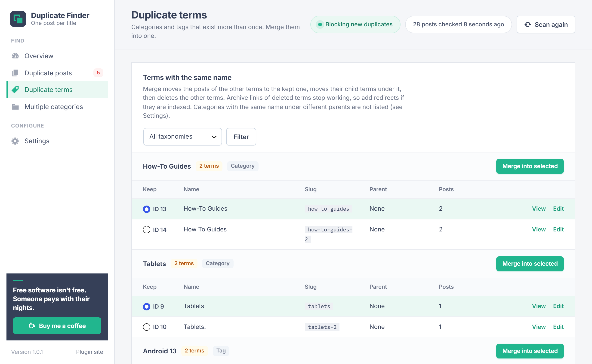Click the how-to-guides-2 slug
Screen dimensions: 592x364
(329, 234)
